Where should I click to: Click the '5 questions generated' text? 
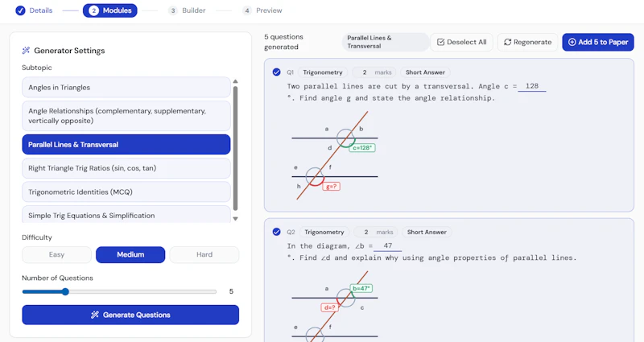[x=284, y=42]
